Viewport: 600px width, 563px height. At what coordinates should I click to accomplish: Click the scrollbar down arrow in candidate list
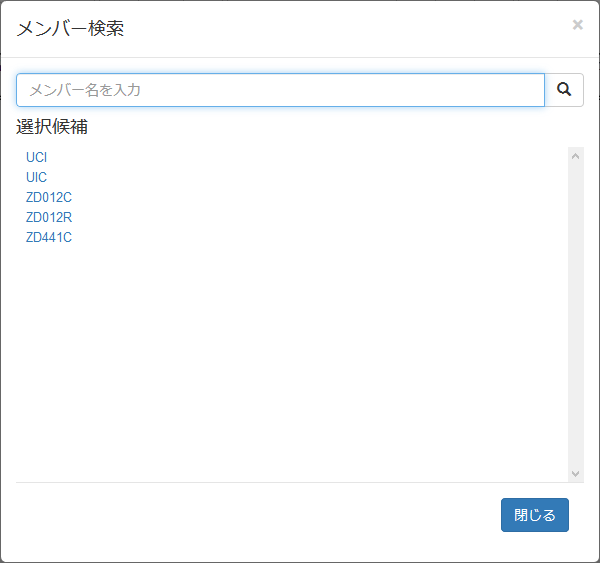pos(576,473)
